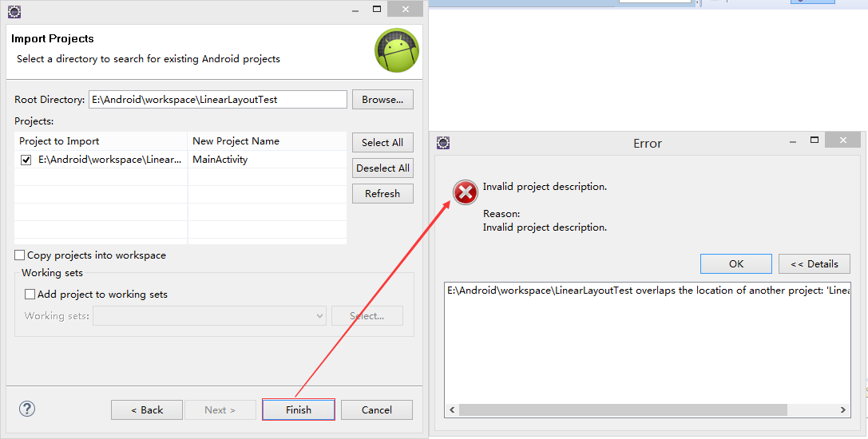
Task: Click the Help question mark icon
Action: [x=27, y=409]
